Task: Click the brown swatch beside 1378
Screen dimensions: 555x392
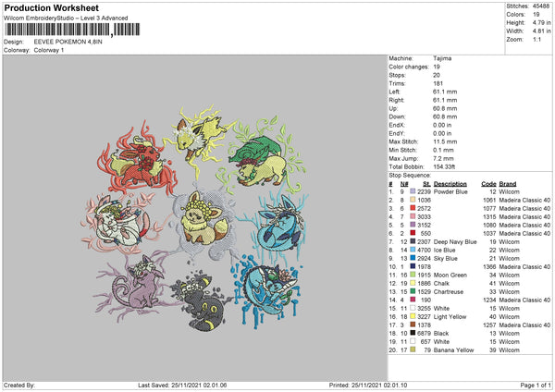Action: [x=413, y=325]
